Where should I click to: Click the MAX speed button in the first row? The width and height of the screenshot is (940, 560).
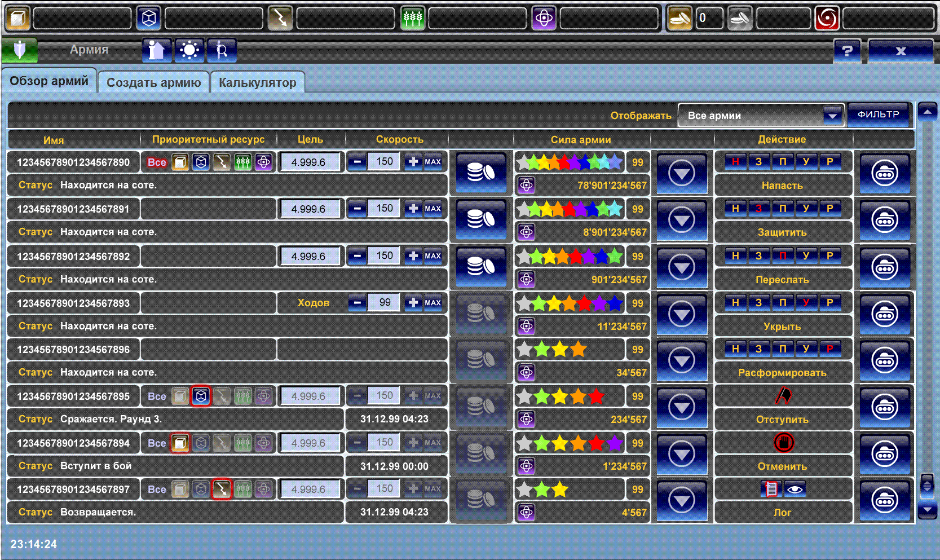click(433, 162)
